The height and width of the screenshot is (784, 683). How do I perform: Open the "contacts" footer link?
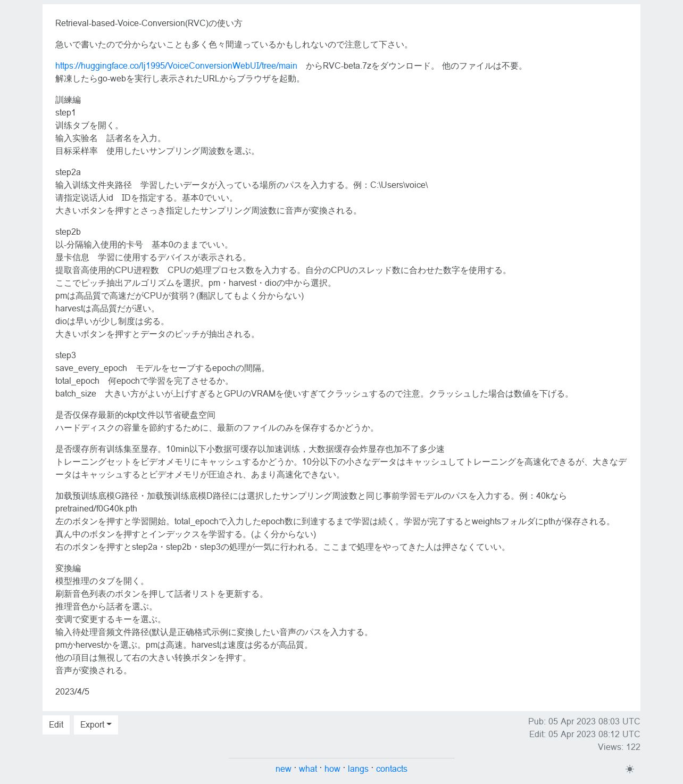coord(392,769)
